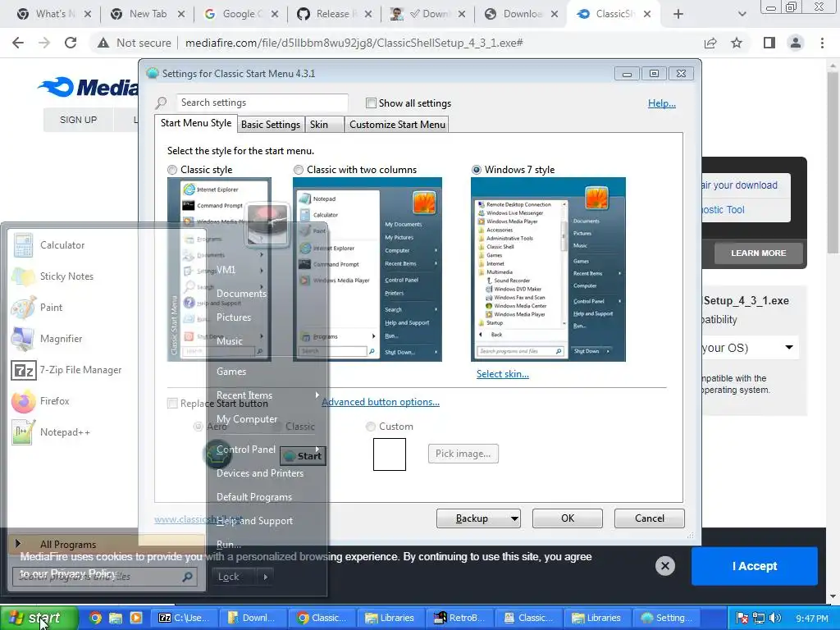Enable Show all settings checkbox
The height and width of the screenshot is (630, 840).
(x=371, y=103)
